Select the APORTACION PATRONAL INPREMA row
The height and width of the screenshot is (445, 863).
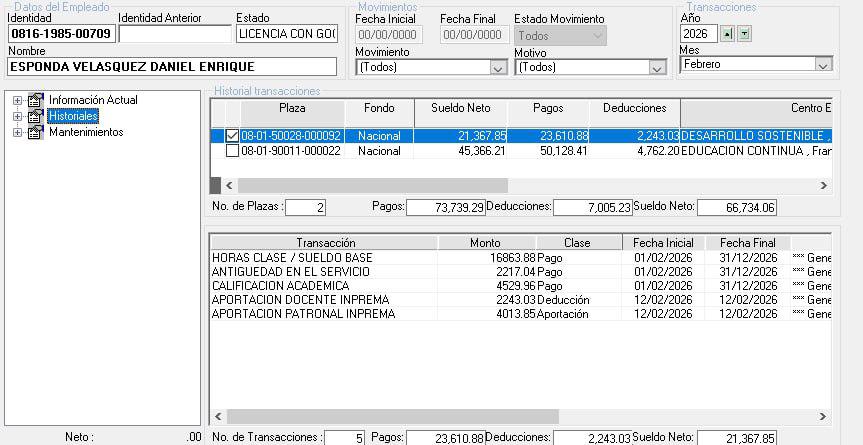[521, 314]
